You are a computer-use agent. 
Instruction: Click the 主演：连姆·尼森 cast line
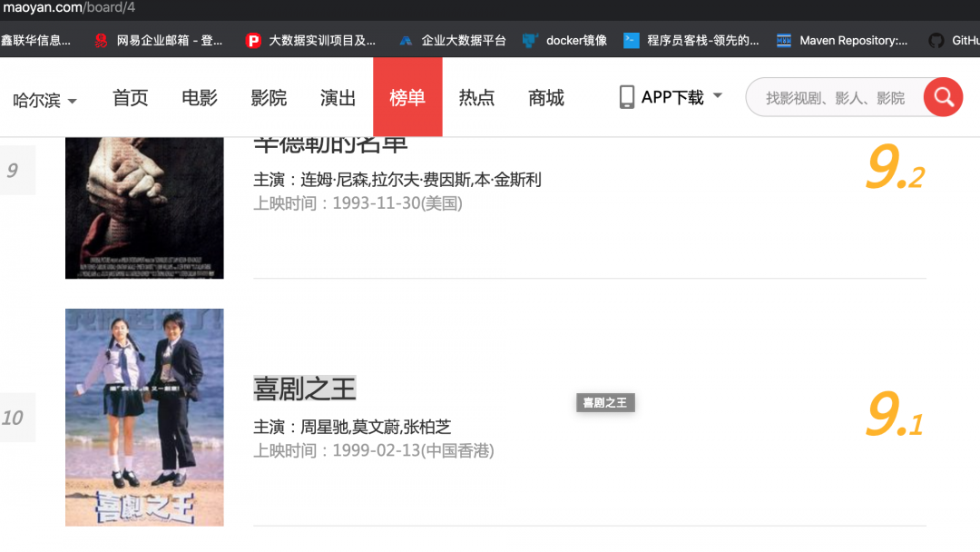pyautogui.click(x=397, y=180)
